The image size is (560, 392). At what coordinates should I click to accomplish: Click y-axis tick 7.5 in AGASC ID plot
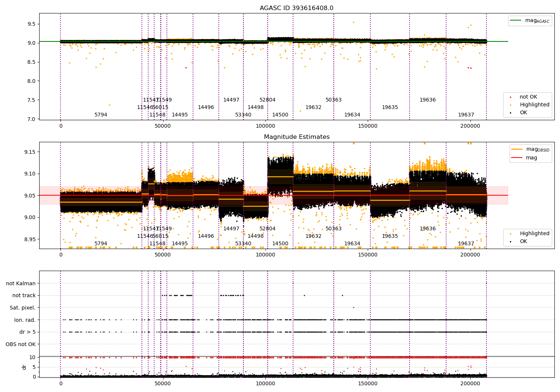[31, 100]
